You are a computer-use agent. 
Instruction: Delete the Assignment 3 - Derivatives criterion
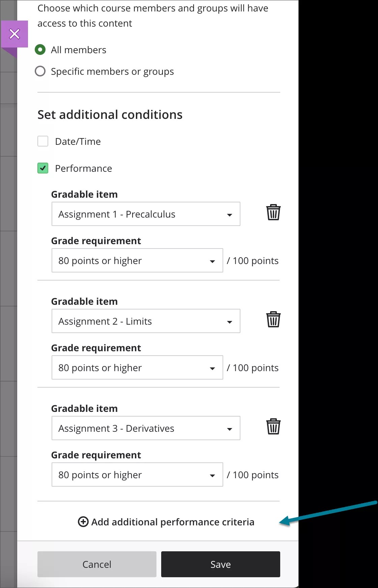coord(273,427)
